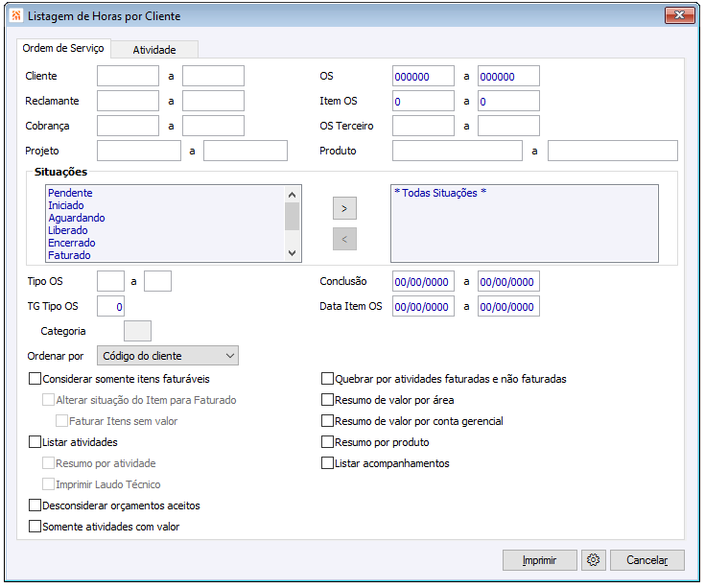
Task: Open the Ordenar por dropdown
Action: (x=168, y=356)
